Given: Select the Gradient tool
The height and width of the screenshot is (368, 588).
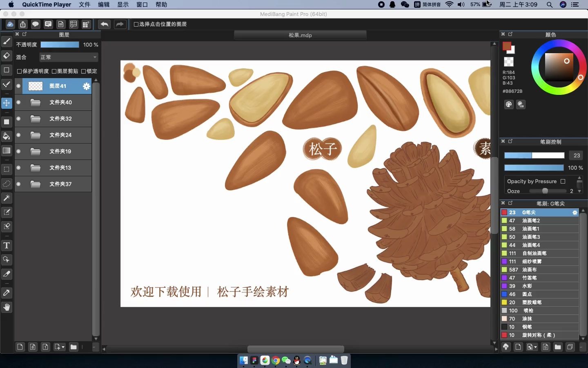Looking at the screenshot, I should pyautogui.click(x=7, y=150).
